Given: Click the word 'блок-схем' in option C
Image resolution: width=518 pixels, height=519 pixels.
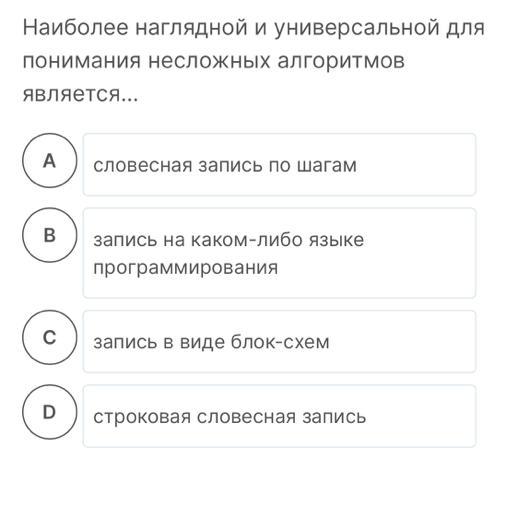Looking at the screenshot, I should coord(280,342).
